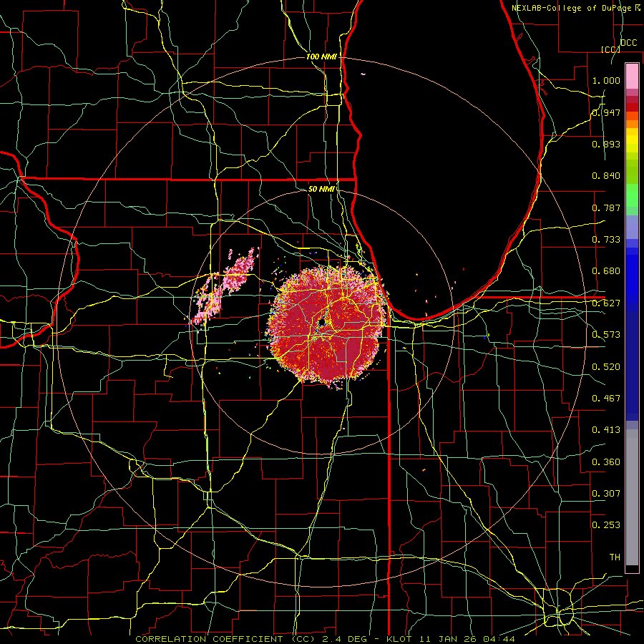The width and height of the screenshot is (644, 644).
Task: Click the 100 NMI range ring label
Action: pos(321,57)
